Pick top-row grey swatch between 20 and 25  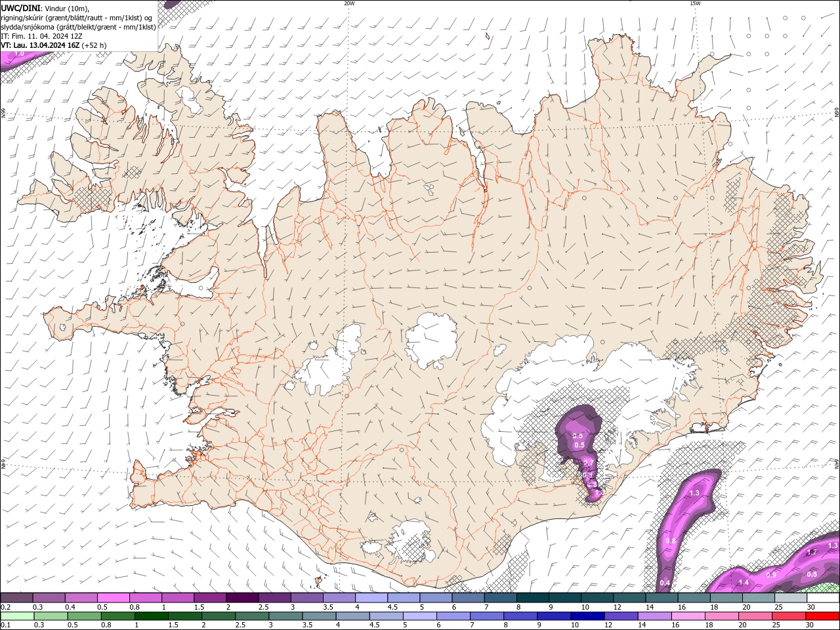tap(758, 598)
